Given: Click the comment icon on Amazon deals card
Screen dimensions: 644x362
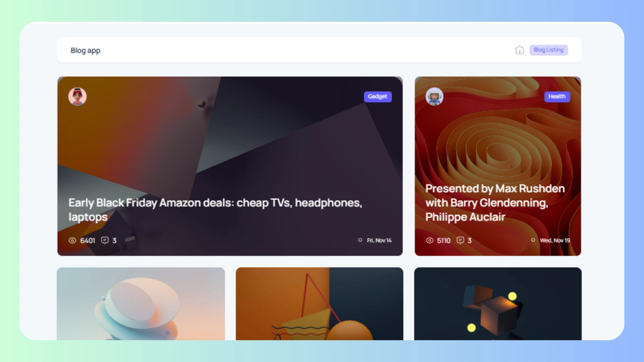Looking at the screenshot, I should pyautogui.click(x=105, y=240).
